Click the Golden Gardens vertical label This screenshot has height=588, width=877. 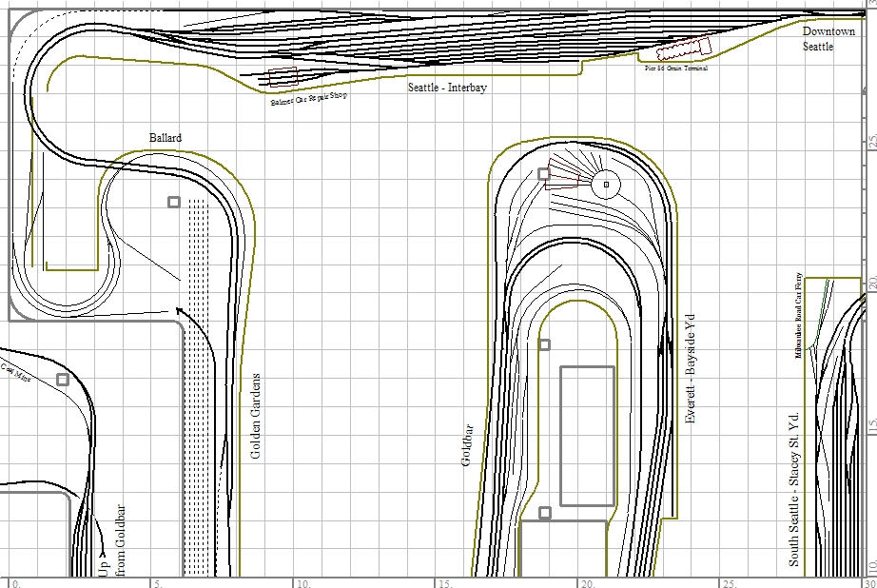pyautogui.click(x=255, y=416)
